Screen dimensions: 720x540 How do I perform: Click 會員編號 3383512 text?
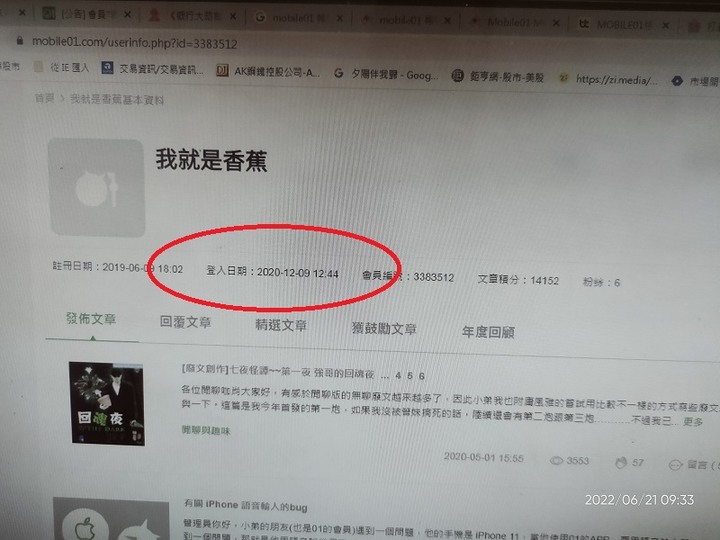(408, 276)
